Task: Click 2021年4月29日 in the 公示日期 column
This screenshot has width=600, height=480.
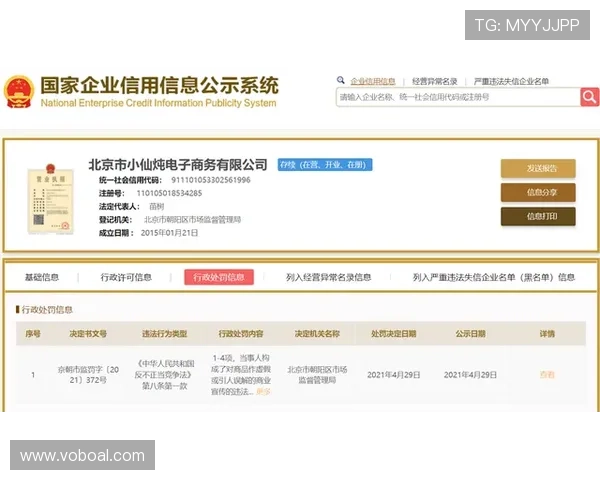Action: coord(470,375)
